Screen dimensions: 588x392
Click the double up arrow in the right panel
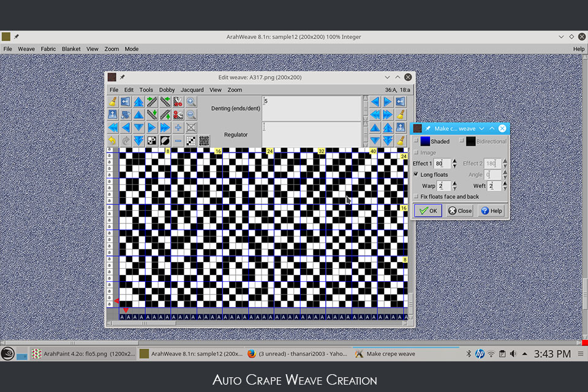coord(388,127)
